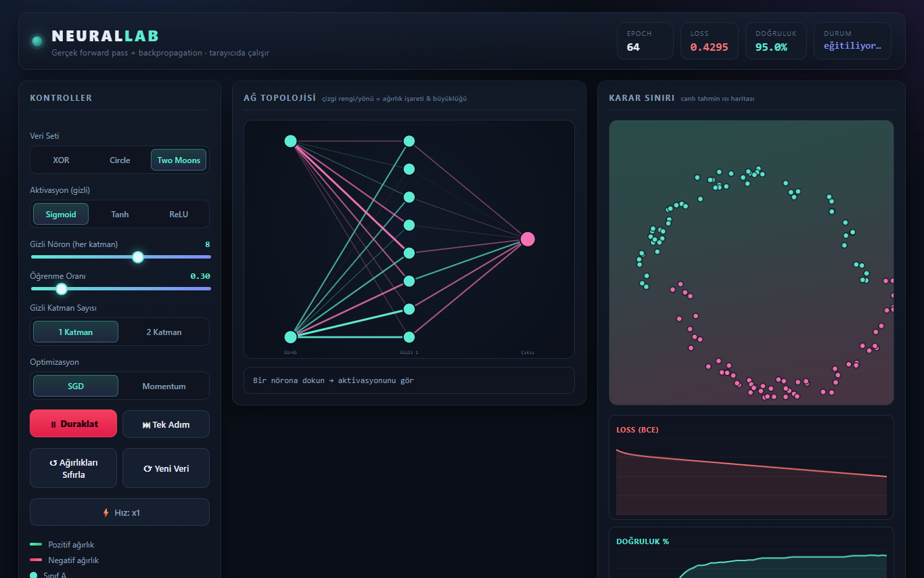924x578 pixels.
Task: Click the DOĞRULUK value 95.0%
Action: click(x=771, y=47)
